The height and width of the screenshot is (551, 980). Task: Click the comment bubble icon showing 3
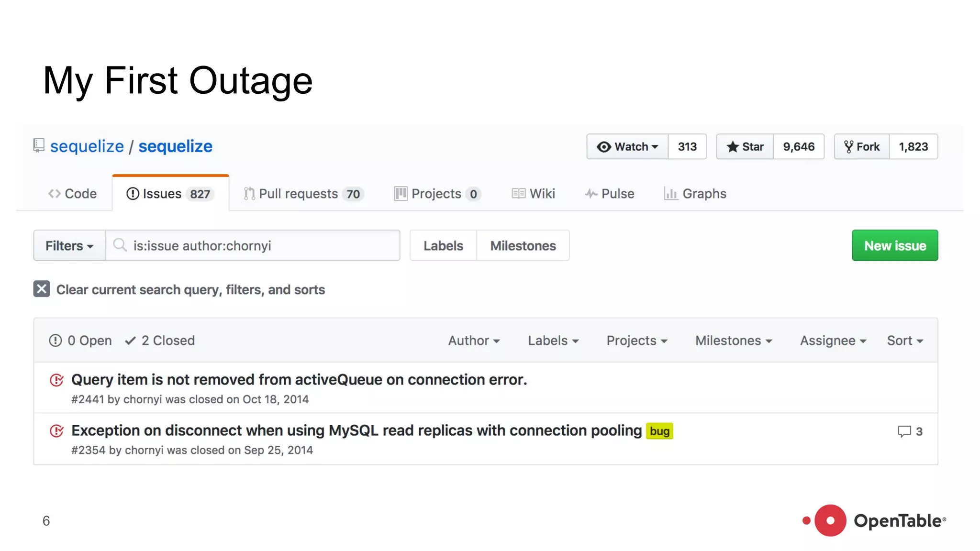point(904,431)
